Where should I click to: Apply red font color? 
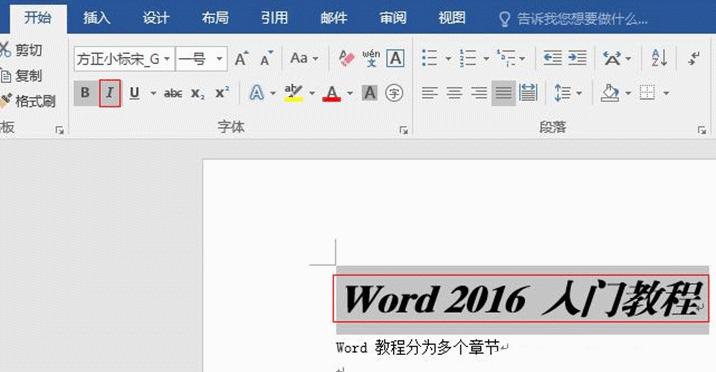click(x=332, y=93)
